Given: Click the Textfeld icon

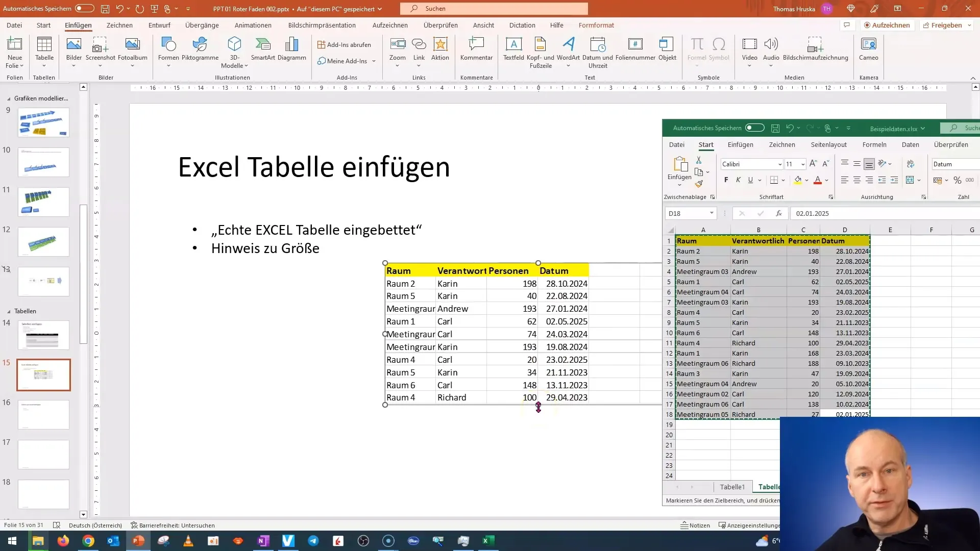Looking at the screenshot, I should click(513, 45).
